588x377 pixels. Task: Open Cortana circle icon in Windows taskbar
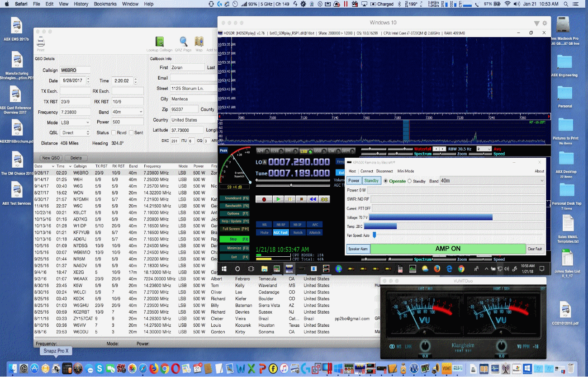point(237,269)
